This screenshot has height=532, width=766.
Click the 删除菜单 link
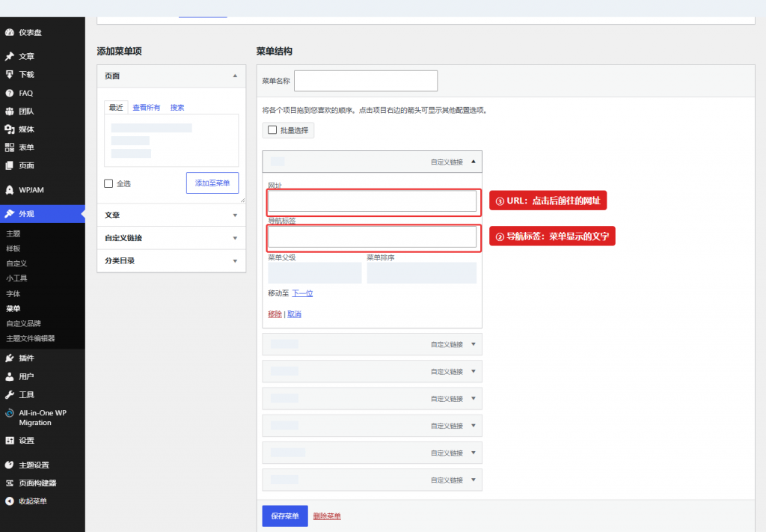(327, 516)
